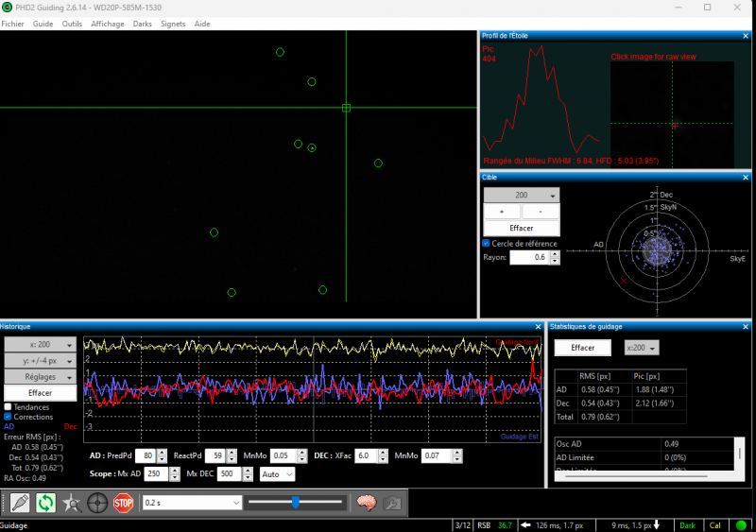This screenshot has width=756, height=532.
Task: Click the Mx DEC 500 field
Action: [x=230, y=474]
